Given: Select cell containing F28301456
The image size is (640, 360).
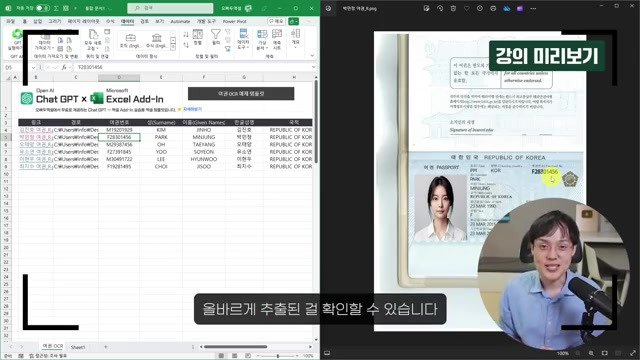Looking at the screenshot, I should (119, 137).
